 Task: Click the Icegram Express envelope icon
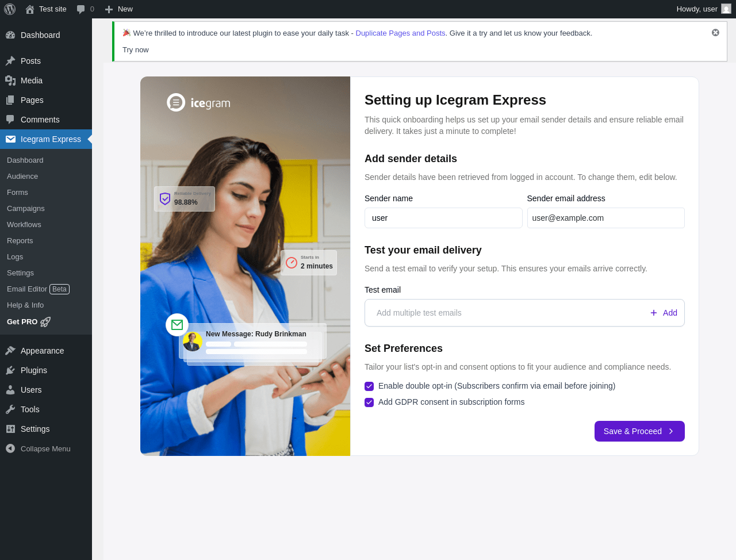[x=10, y=139]
